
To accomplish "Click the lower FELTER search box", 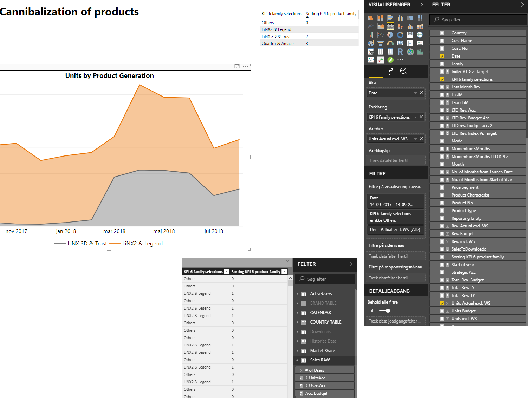I will point(325,279).
